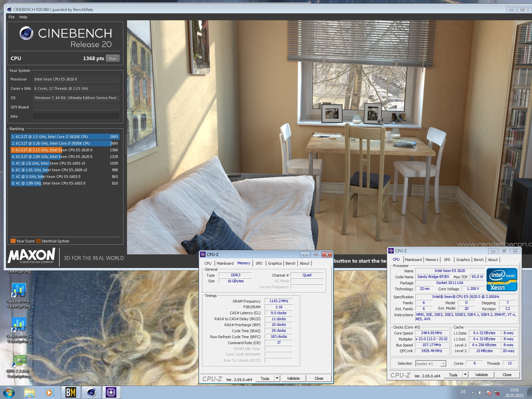Select ranking entry Xeon E5-2609 v3
532x399 pixels.
[65, 170]
